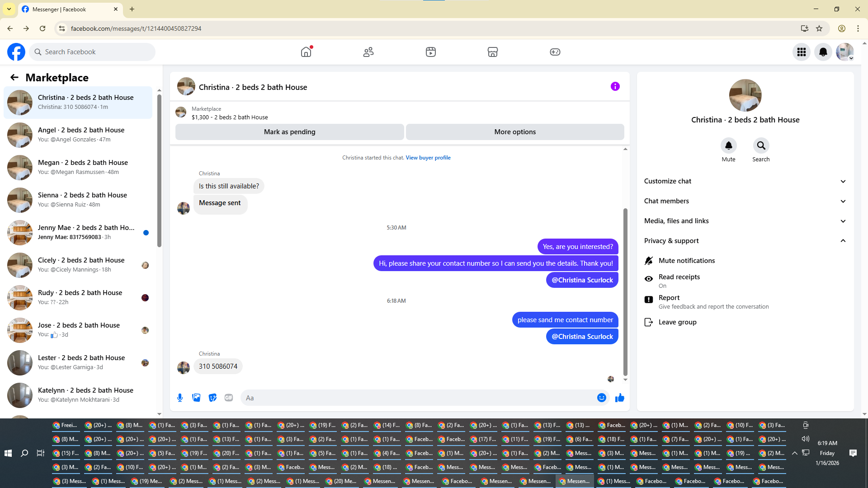Open the View buyer profile link
Image resolution: width=868 pixels, height=488 pixels.
coord(428,158)
